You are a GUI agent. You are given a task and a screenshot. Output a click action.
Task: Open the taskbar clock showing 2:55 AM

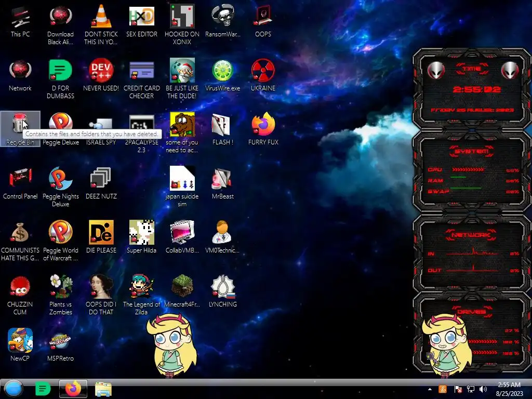tap(509, 389)
